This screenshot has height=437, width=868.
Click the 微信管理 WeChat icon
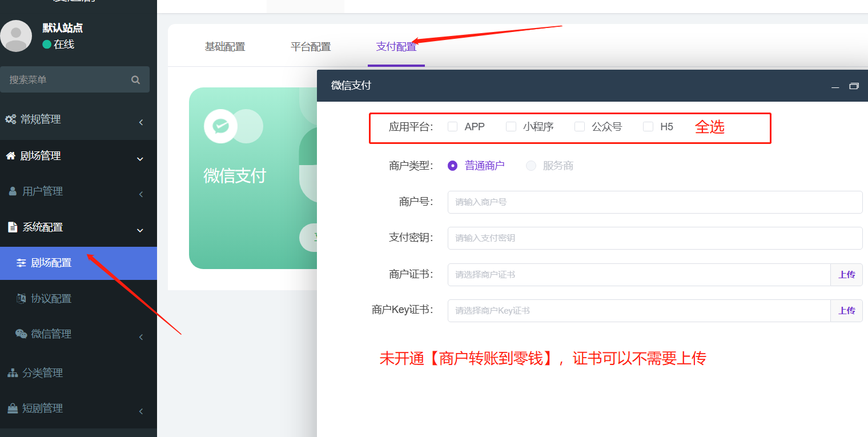(22, 334)
